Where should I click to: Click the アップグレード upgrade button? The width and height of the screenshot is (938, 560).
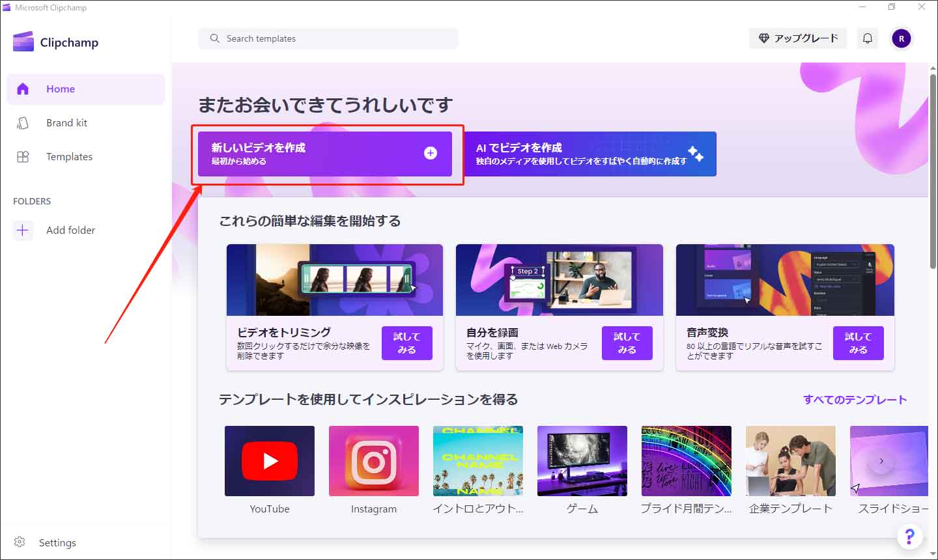pyautogui.click(x=798, y=38)
